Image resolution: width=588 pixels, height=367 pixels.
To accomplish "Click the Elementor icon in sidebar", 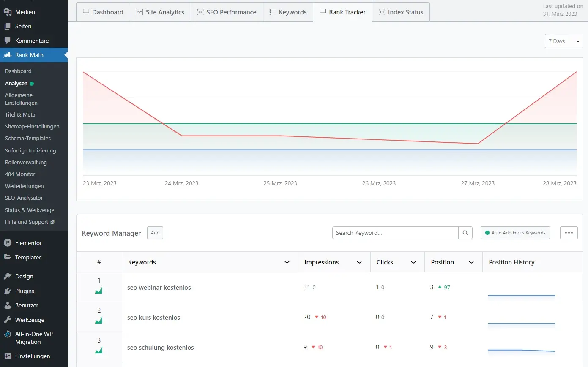I will pos(8,243).
